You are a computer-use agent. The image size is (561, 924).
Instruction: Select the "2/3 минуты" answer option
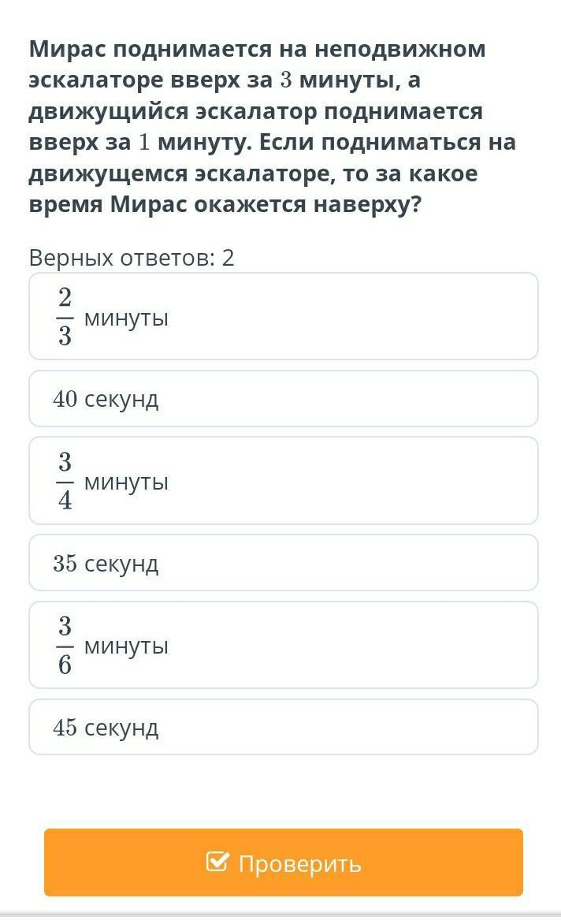click(x=283, y=316)
